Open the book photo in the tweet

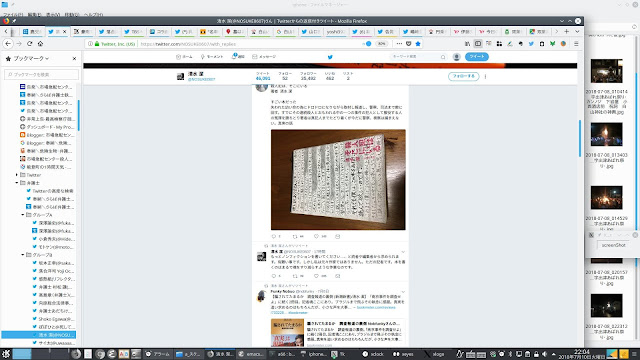[338, 180]
